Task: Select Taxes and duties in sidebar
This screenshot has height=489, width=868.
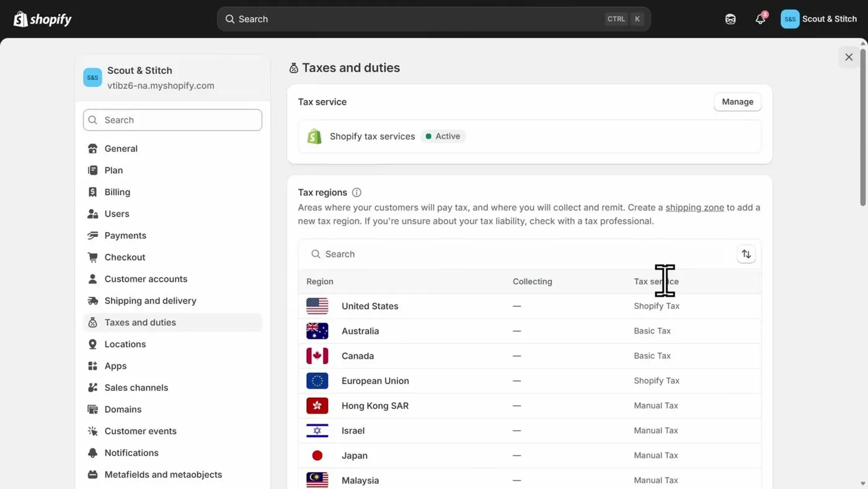Action: (x=172, y=322)
